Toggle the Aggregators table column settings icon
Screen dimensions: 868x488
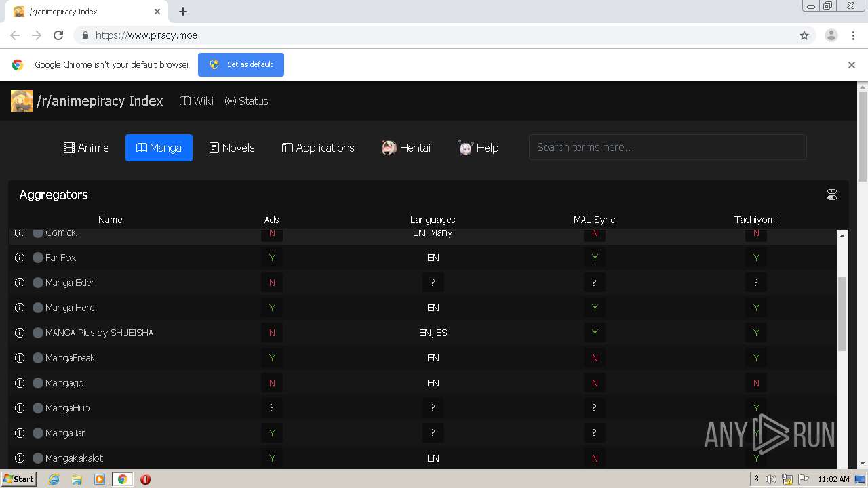pos(832,195)
